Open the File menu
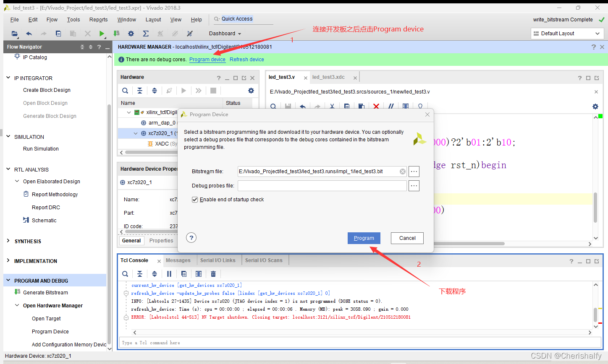608x364 pixels. coord(14,20)
